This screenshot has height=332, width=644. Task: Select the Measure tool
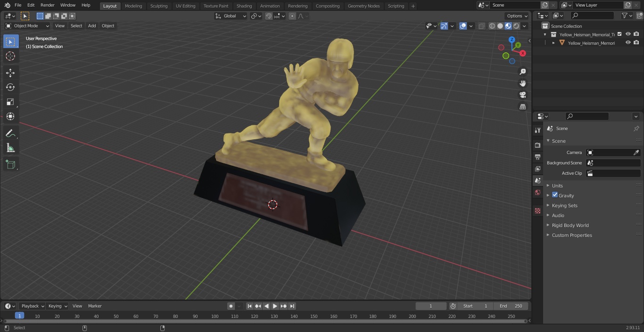coord(10,148)
